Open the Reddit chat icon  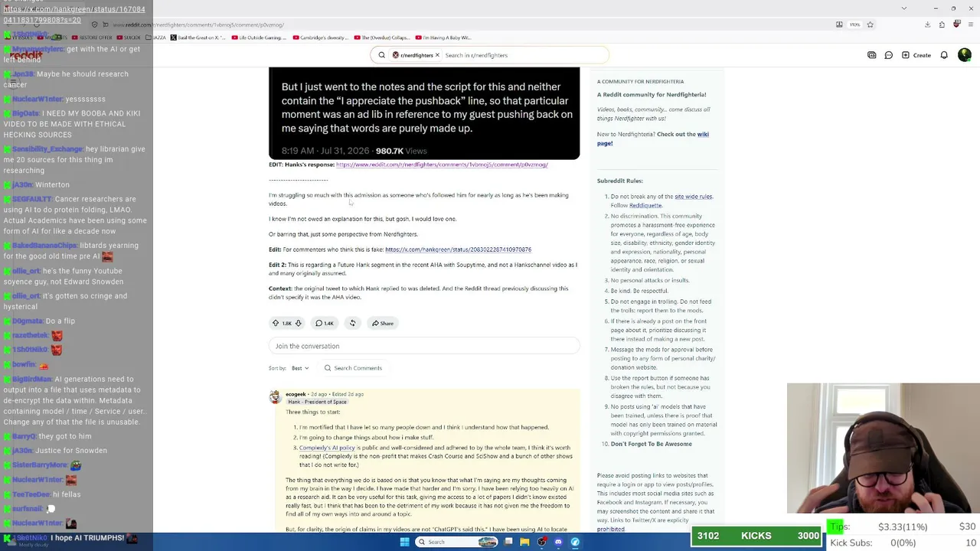pos(889,55)
